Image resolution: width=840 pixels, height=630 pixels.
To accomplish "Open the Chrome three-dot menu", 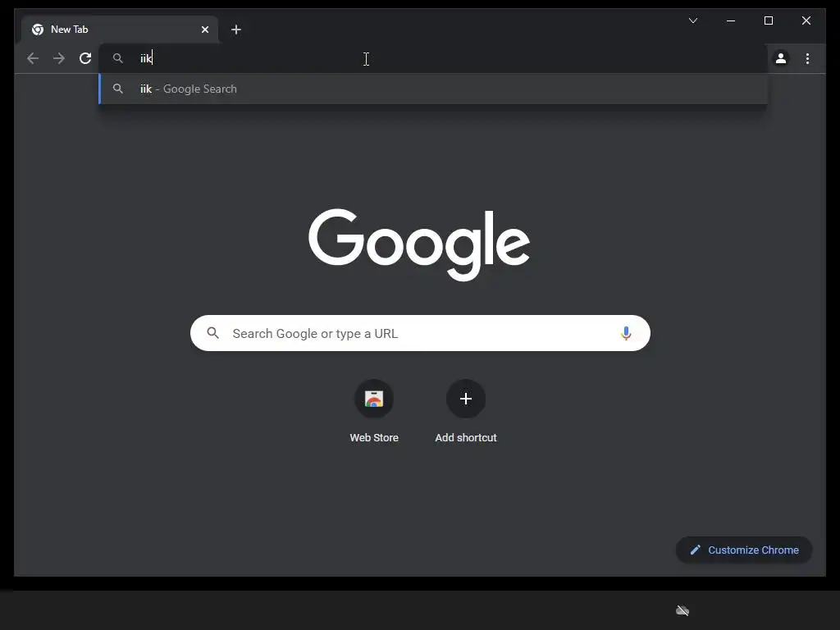I will point(807,58).
